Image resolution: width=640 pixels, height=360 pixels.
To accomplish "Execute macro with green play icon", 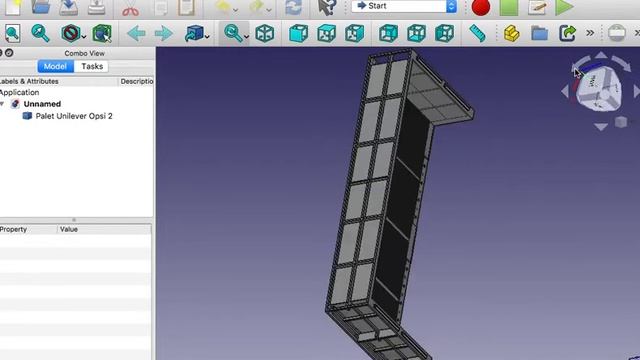I will click(564, 7).
